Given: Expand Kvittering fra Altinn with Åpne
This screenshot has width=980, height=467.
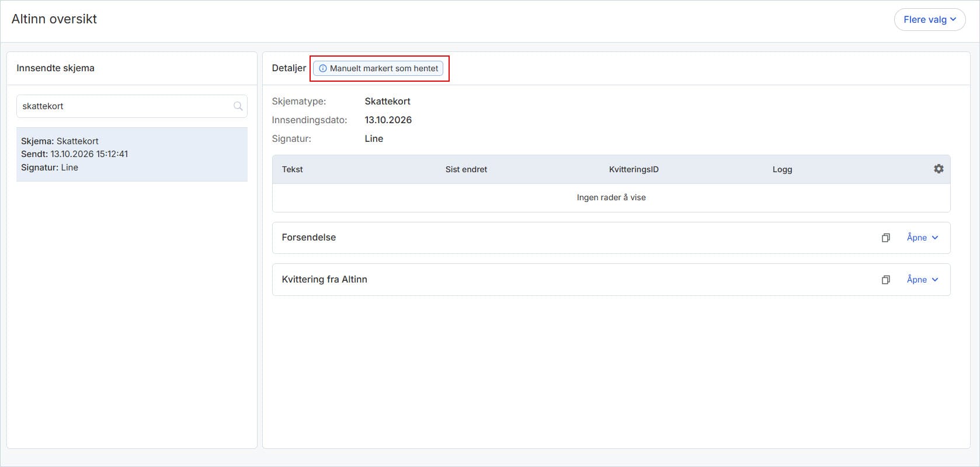Looking at the screenshot, I should click(922, 280).
